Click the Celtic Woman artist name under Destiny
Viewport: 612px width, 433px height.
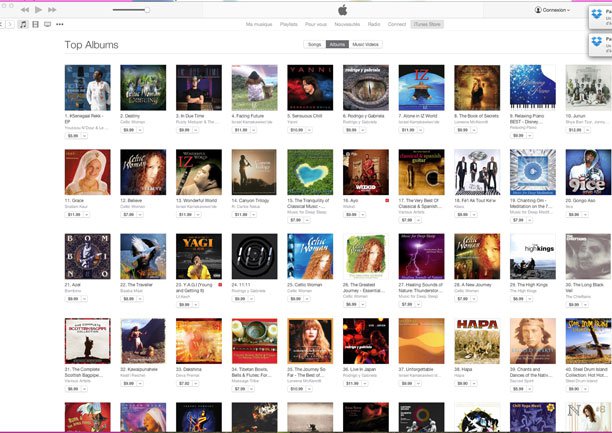point(132,122)
